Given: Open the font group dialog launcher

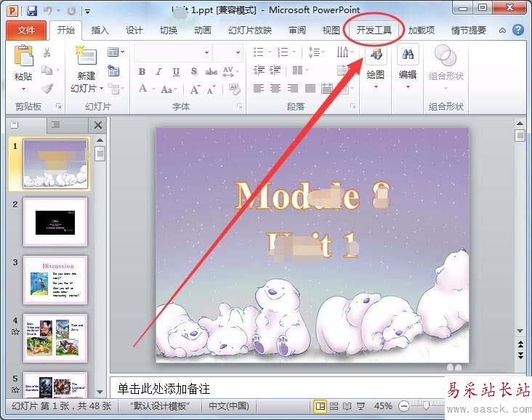Looking at the screenshot, I should click(240, 107).
